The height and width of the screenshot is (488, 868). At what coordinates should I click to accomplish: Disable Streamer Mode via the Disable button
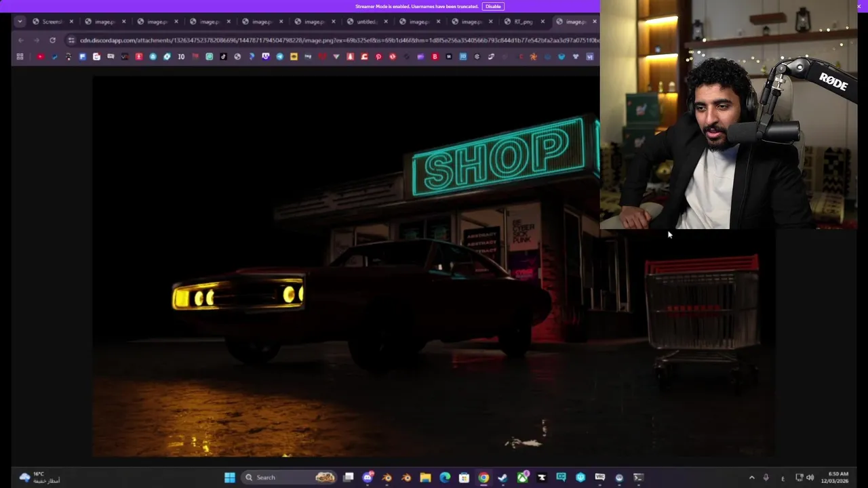point(493,6)
